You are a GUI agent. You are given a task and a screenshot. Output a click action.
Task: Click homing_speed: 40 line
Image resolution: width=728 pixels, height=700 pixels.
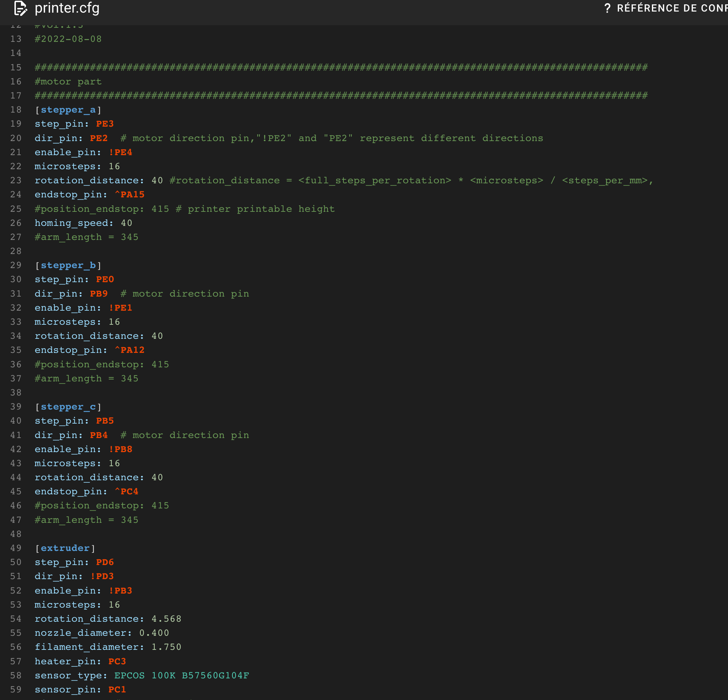[84, 223]
